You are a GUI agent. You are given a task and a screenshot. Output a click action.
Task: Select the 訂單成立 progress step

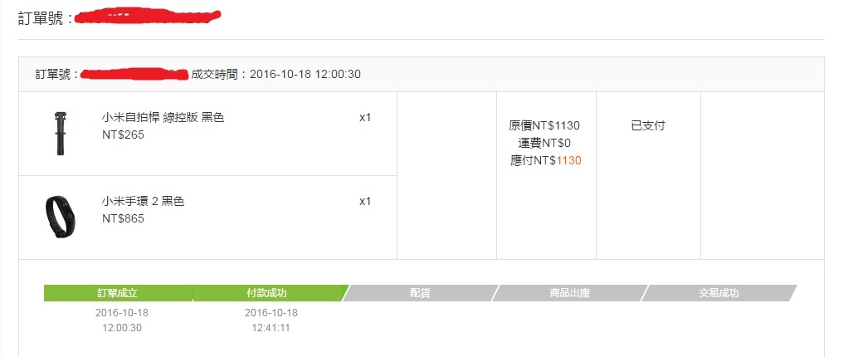[118, 293]
